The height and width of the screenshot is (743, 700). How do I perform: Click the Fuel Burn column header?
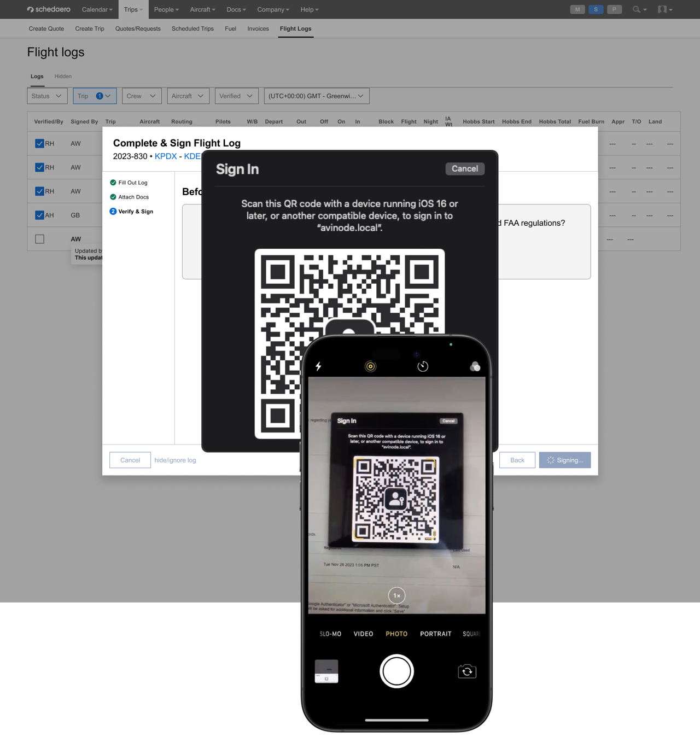click(x=591, y=121)
